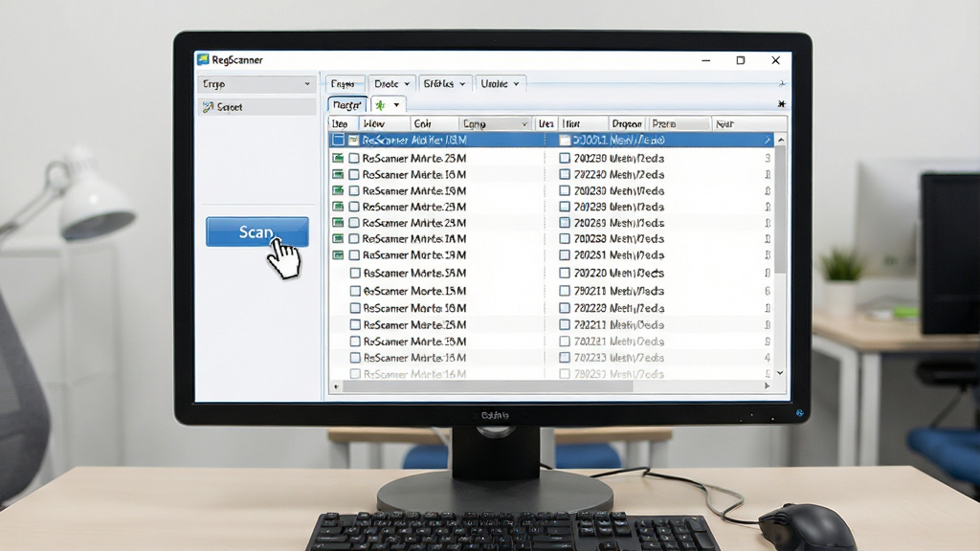Click the left arrow of the horizontal scrollbar

pyautogui.click(x=336, y=386)
